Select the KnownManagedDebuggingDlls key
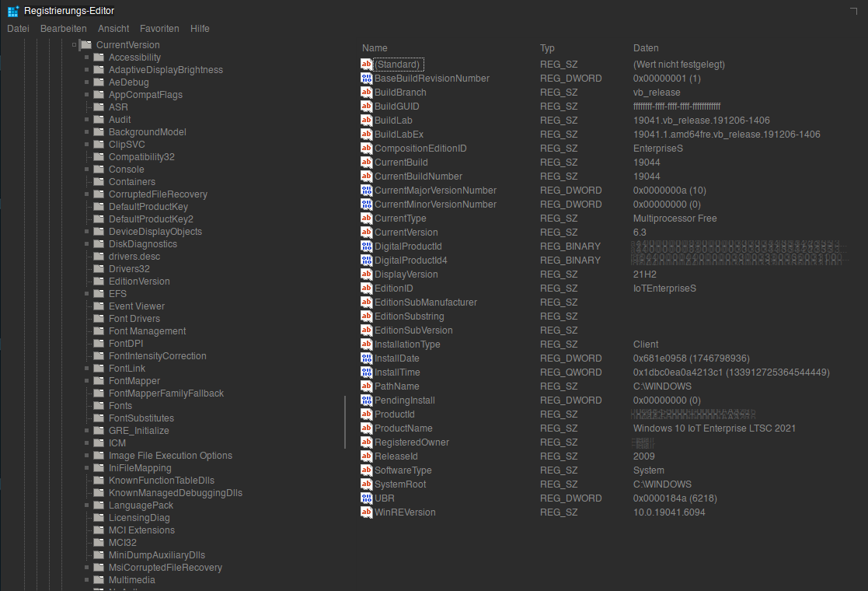868x591 pixels. point(176,493)
